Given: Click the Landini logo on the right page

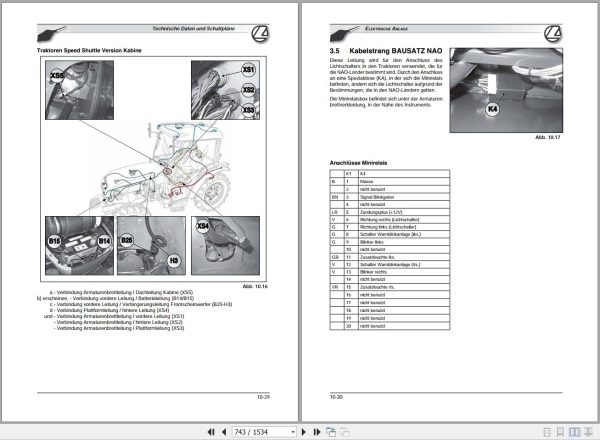Looking at the screenshot, I should click(553, 34).
